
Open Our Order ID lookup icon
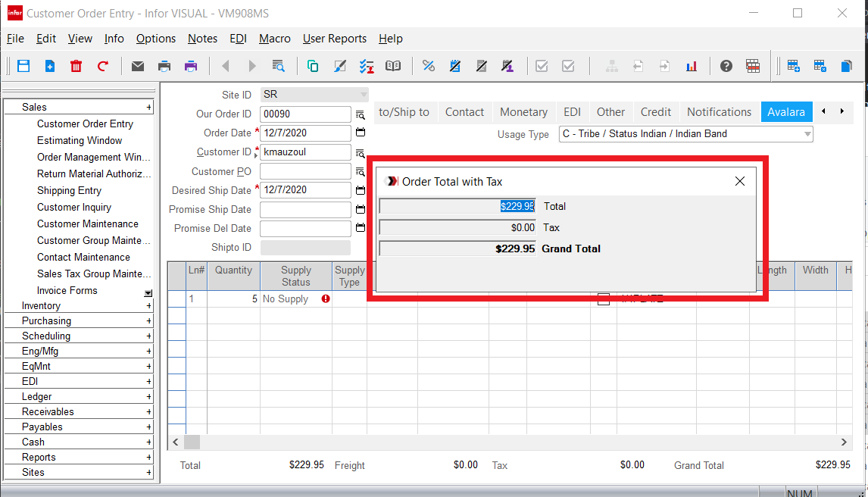click(x=361, y=114)
